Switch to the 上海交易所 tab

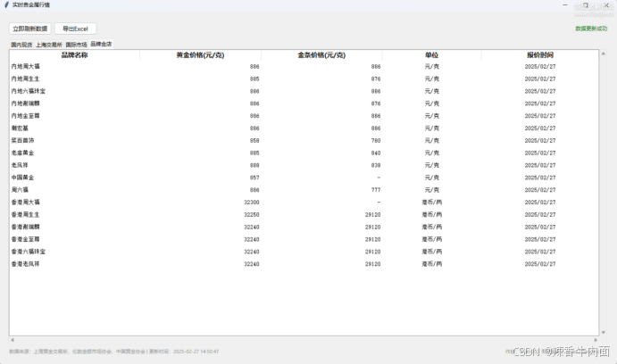click(49, 45)
